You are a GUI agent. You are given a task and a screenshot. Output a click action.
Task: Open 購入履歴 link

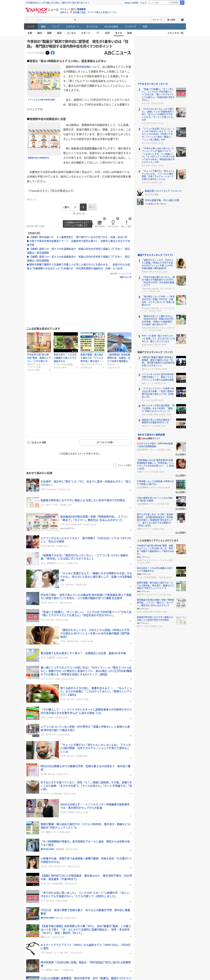pos(171,20)
